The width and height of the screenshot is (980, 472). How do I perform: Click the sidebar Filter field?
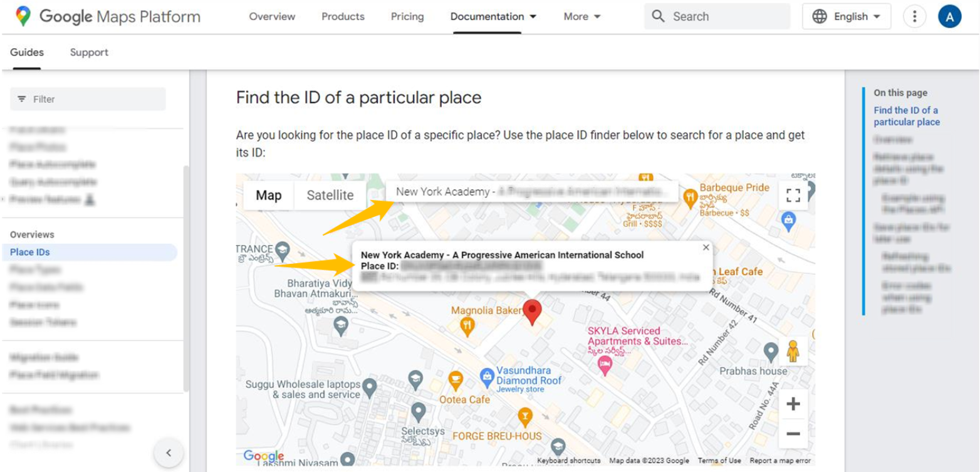[x=88, y=99]
